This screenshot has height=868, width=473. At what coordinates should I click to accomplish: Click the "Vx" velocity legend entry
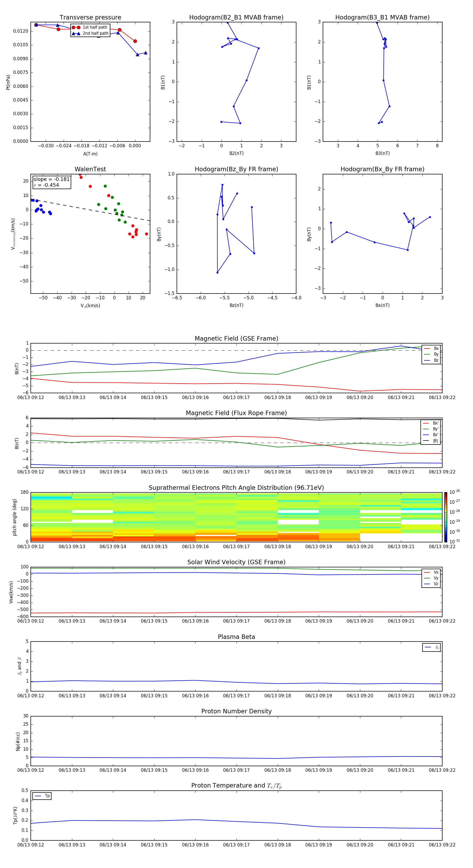point(431,572)
